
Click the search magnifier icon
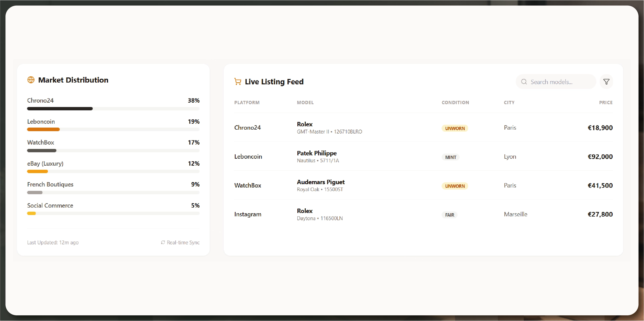pos(524,82)
